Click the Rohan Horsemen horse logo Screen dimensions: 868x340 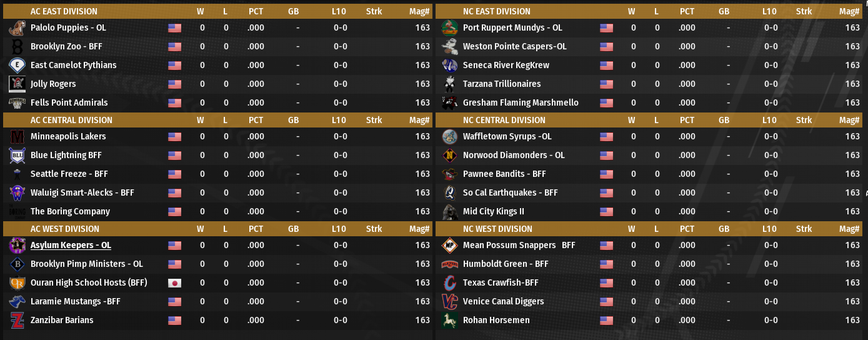pyautogui.click(x=449, y=320)
